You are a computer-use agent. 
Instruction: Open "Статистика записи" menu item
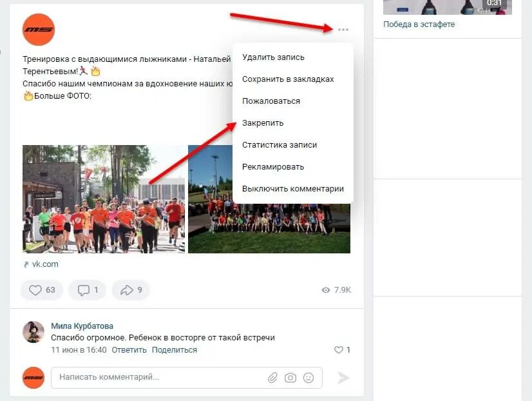(x=280, y=145)
